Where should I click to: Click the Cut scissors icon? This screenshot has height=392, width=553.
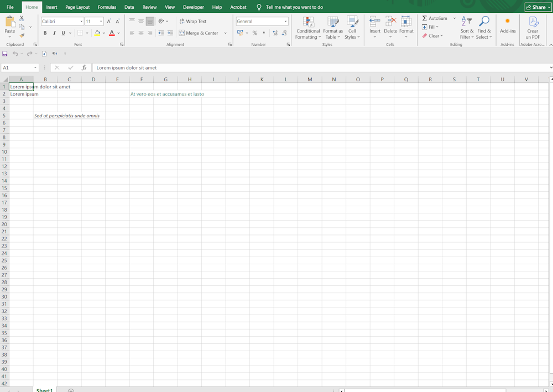[x=22, y=18]
